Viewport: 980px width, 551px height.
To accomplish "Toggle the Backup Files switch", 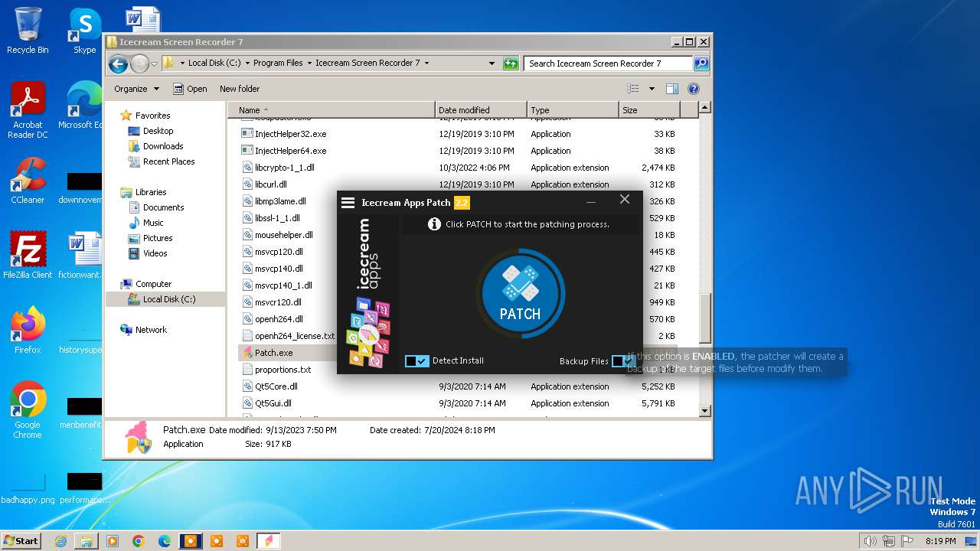I will coord(622,361).
